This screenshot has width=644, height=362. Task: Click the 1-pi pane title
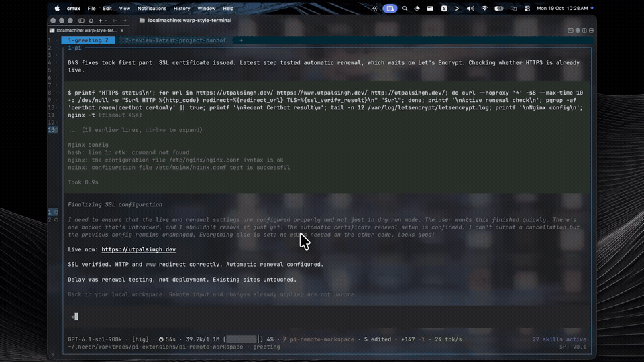[74, 48]
